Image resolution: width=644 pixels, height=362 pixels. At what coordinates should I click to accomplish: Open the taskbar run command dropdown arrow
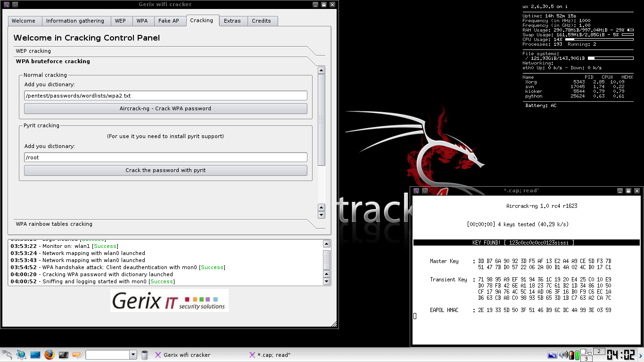click(x=133, y=355)
